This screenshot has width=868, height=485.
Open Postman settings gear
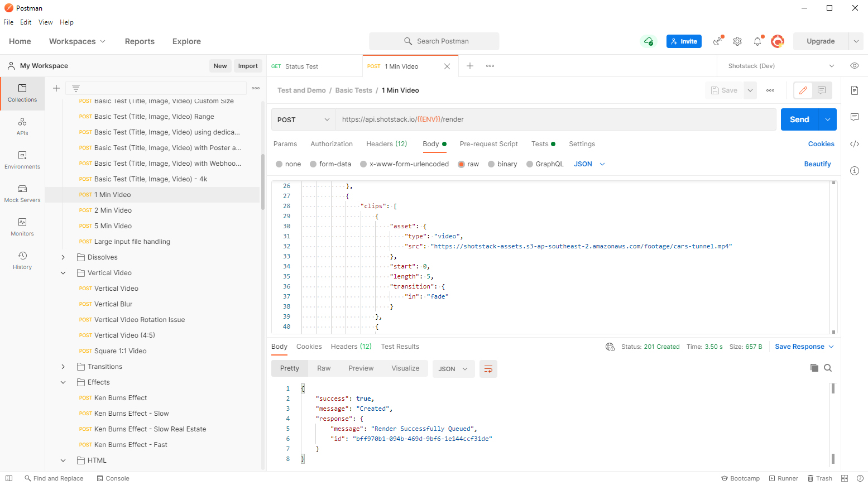click(737, 41)
